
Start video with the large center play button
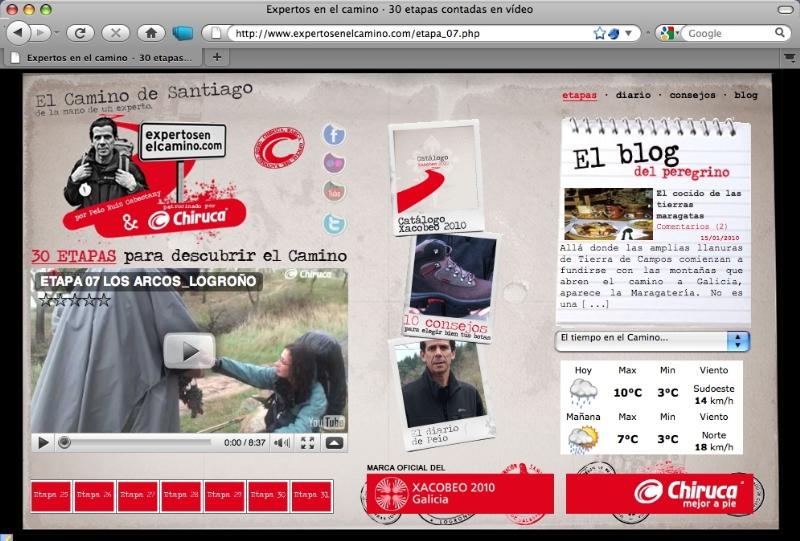tap(189, 351)
